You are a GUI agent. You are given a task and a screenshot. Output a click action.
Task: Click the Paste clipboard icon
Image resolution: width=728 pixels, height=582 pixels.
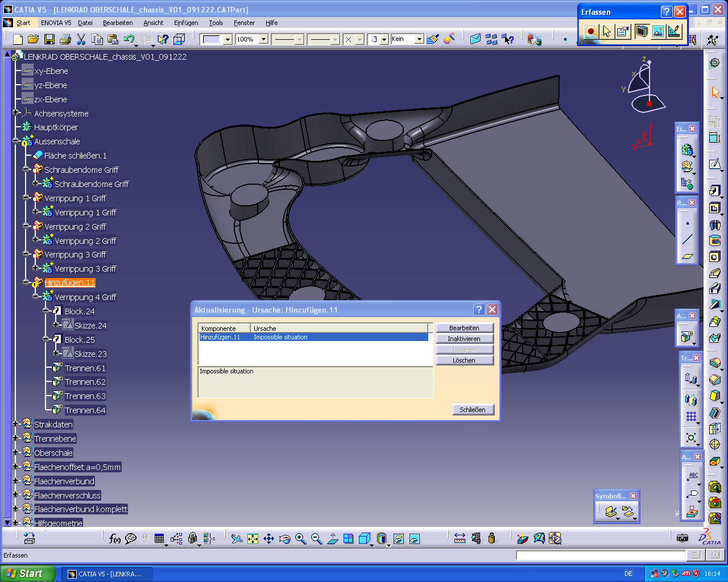[x=113, y=39]
